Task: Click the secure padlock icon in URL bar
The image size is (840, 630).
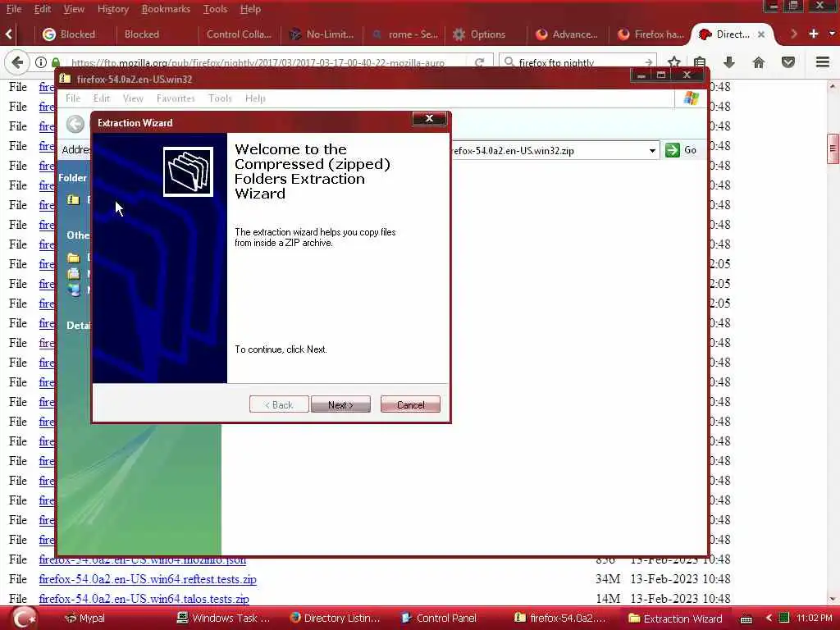Action: coord(56,62)
